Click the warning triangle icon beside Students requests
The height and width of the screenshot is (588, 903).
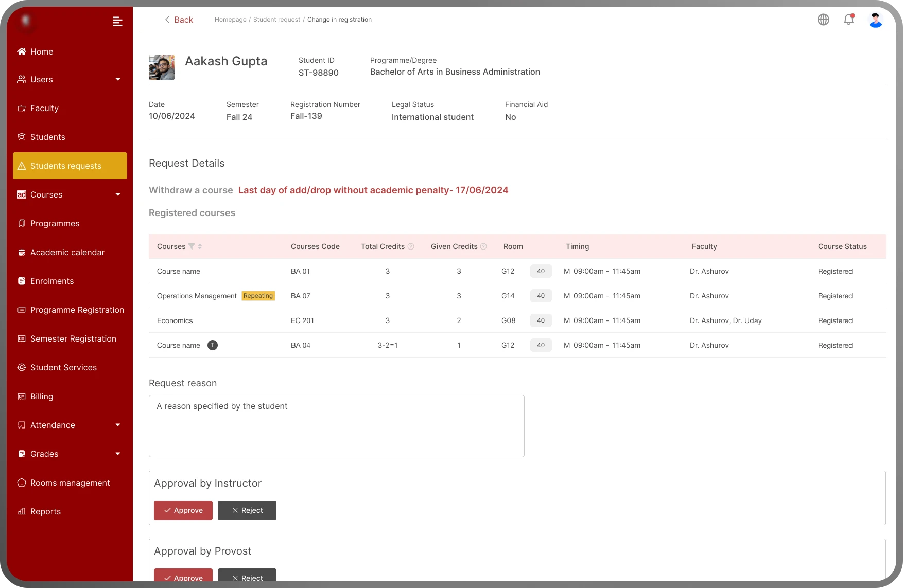(x=22, y=166)
